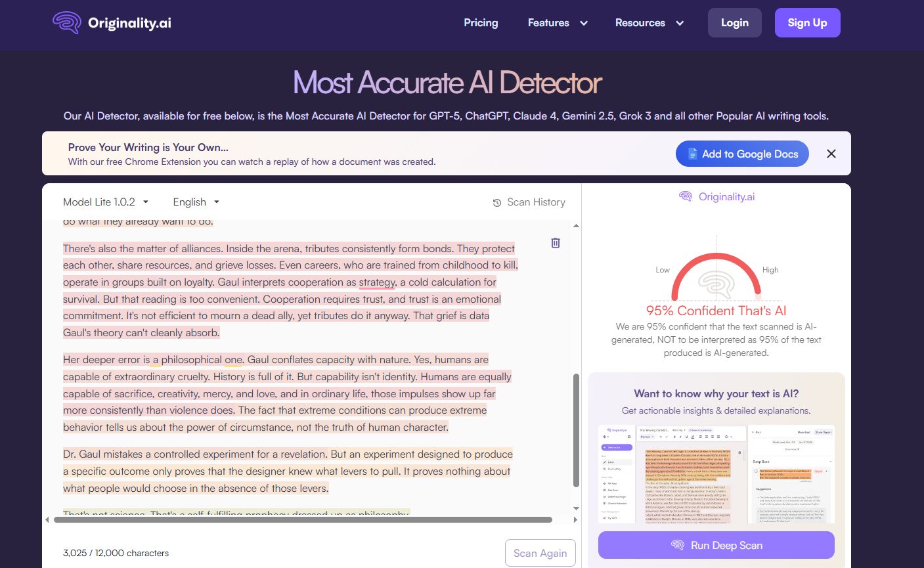
Task: Click the Originality.ai brain logo icon
Action: click(x=66, y=23)
